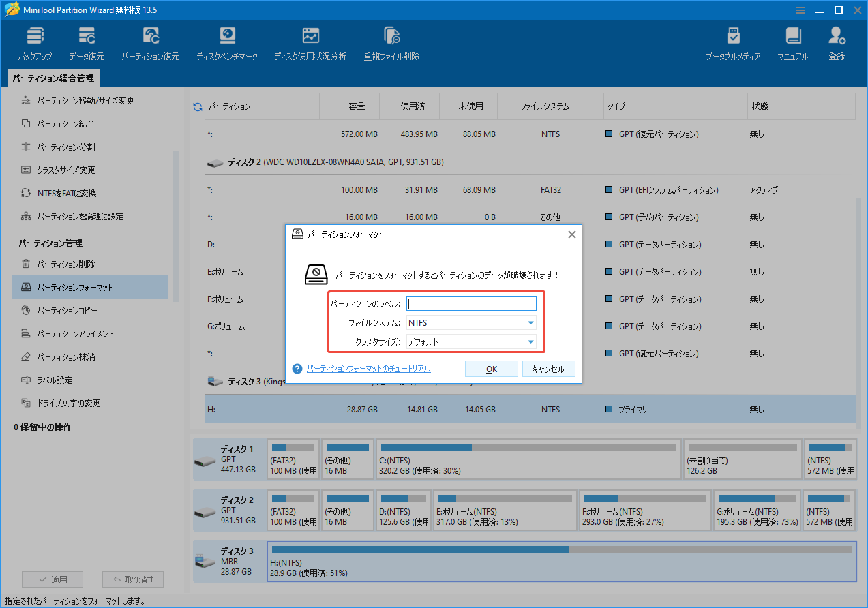Click the help icon in the format dialog
This screenshot has width=868, height=608.
(x=297, y=369)
